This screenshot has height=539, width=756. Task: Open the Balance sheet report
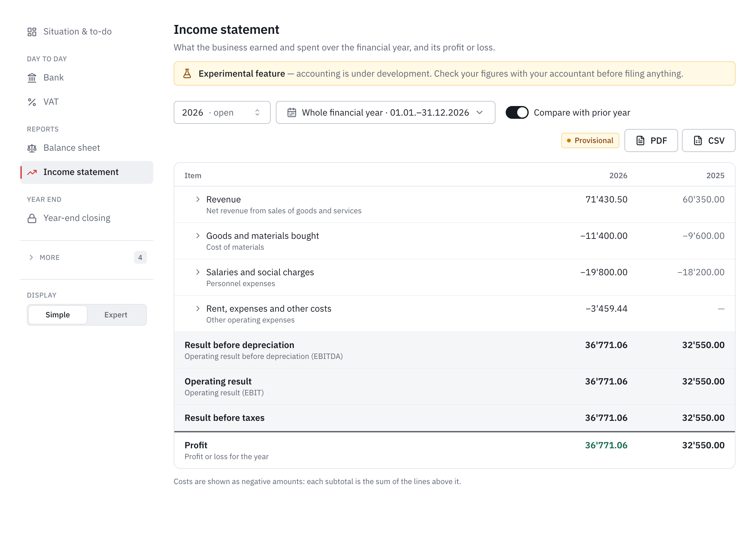87,148
